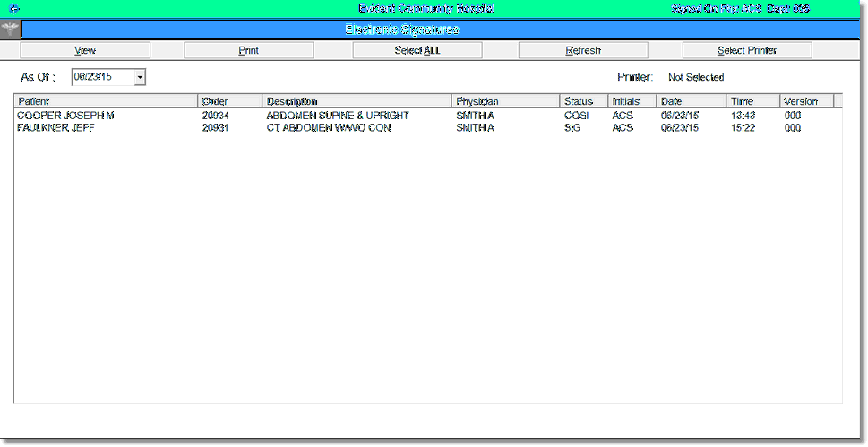Expand the As Of date dropdown arrow
This screenshot has width=868, height=447.
(x=140, y=77)
